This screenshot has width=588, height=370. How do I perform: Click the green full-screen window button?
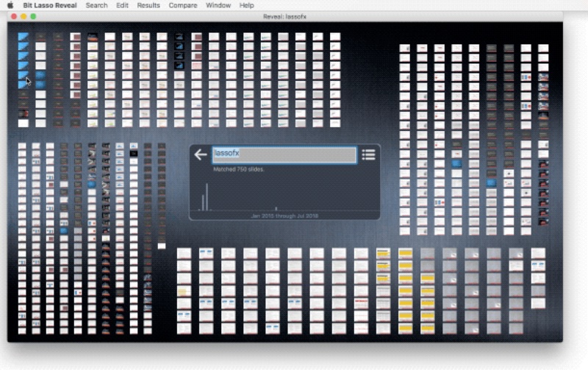point(33,15)
